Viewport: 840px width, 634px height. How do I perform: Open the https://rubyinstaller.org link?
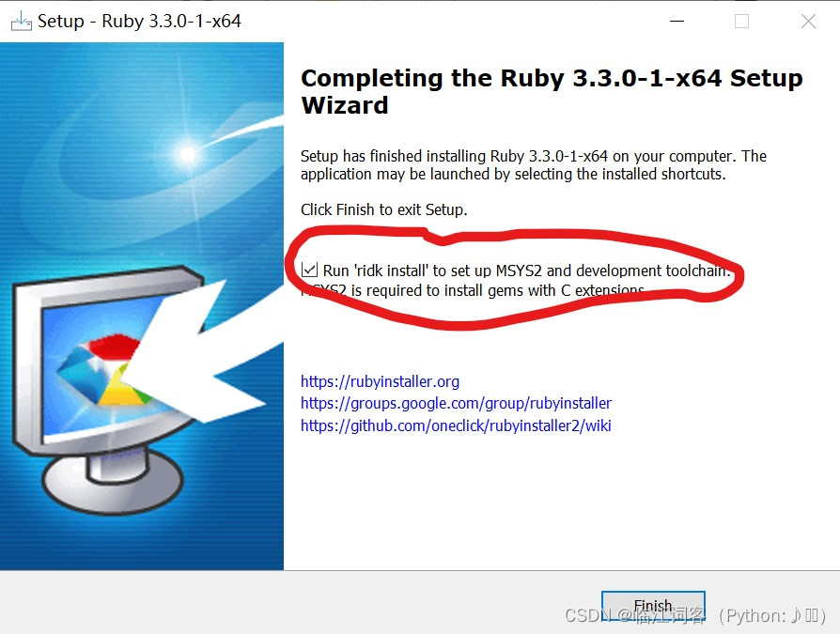[x=380, y=381]
